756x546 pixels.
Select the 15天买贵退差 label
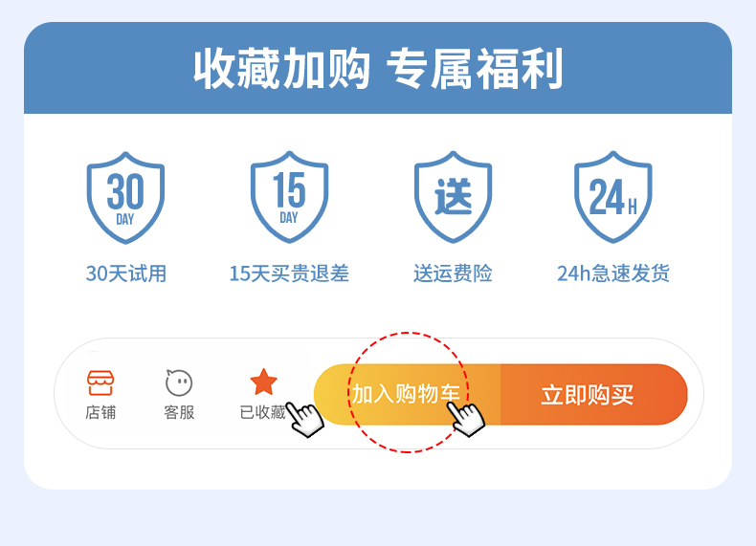click(x=289, y=273)
